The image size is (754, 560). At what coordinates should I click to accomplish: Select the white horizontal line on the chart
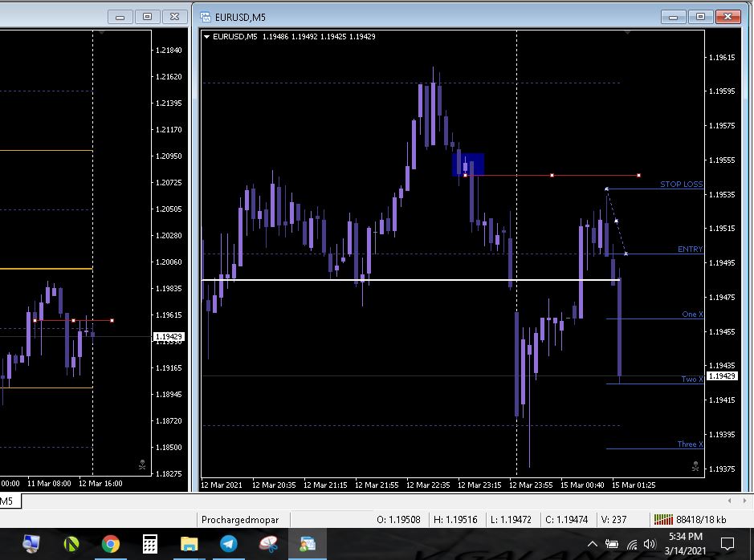click(411, 279)
